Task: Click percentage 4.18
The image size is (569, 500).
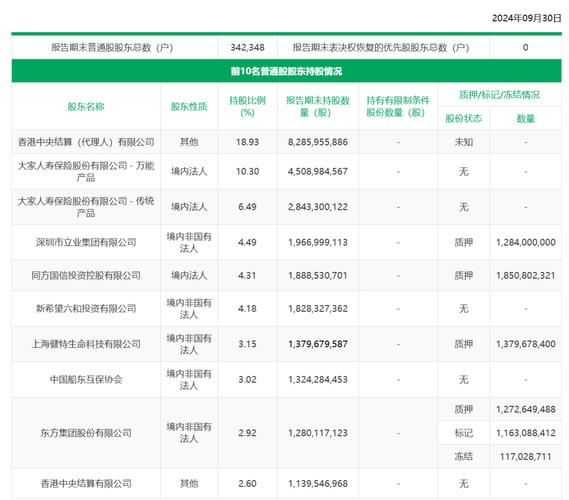Action: 247,308
